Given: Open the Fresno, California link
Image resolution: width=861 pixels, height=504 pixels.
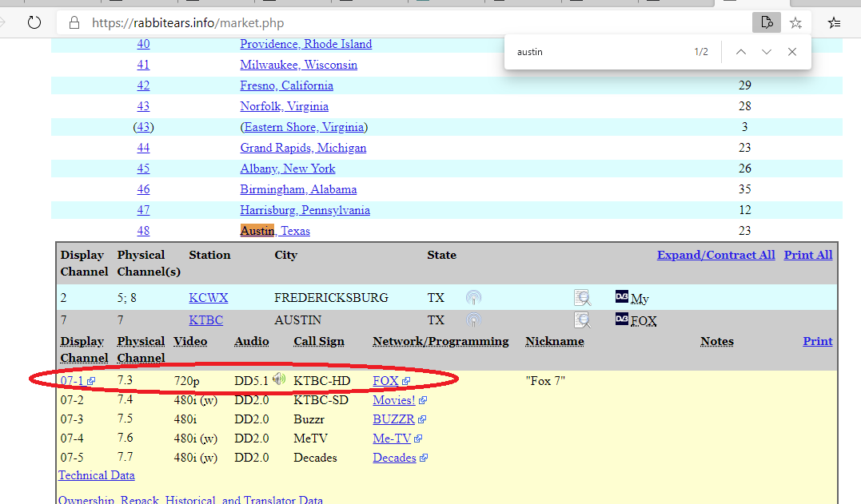Looking at the screenshot, I should coord(287,85).
